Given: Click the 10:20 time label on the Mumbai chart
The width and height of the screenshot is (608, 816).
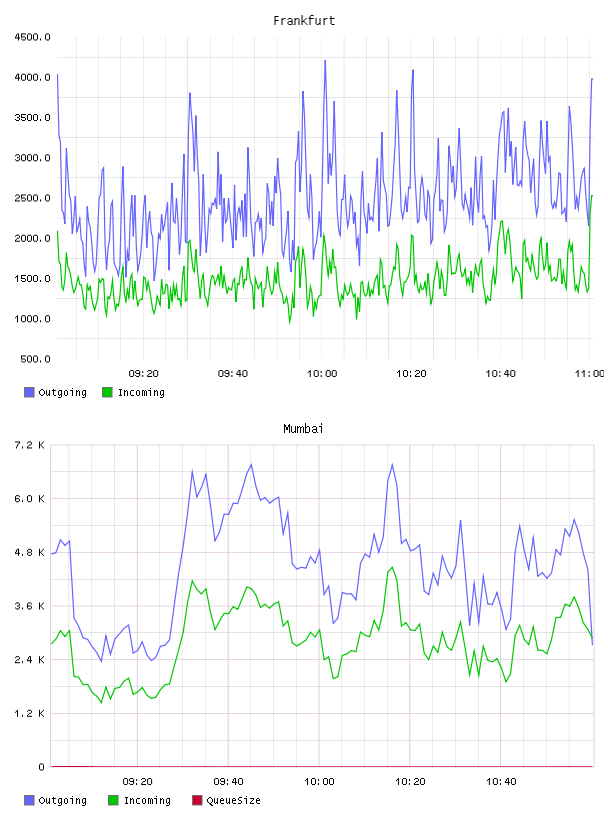Looking at the screenshot, I should (410, 782).
